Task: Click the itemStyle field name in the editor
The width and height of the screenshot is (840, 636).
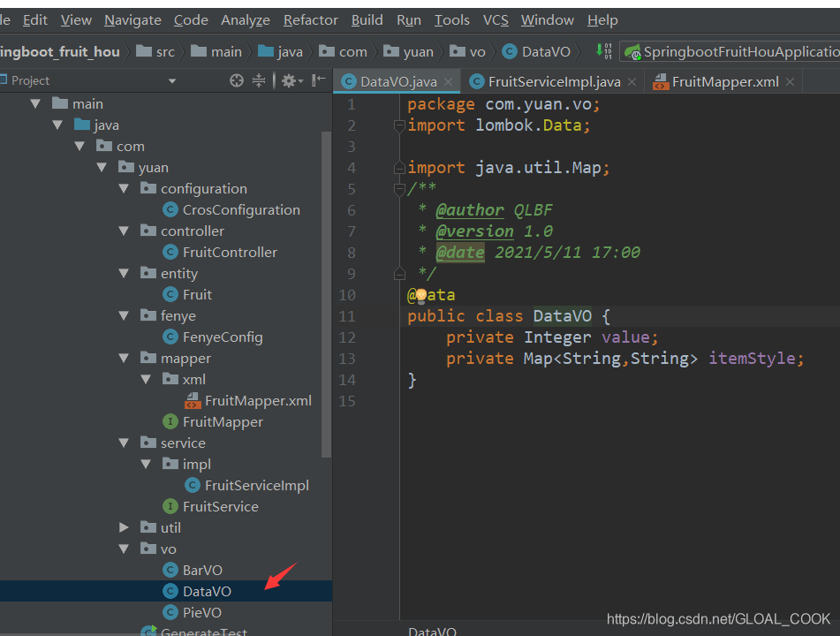Action: coord(752,358)
